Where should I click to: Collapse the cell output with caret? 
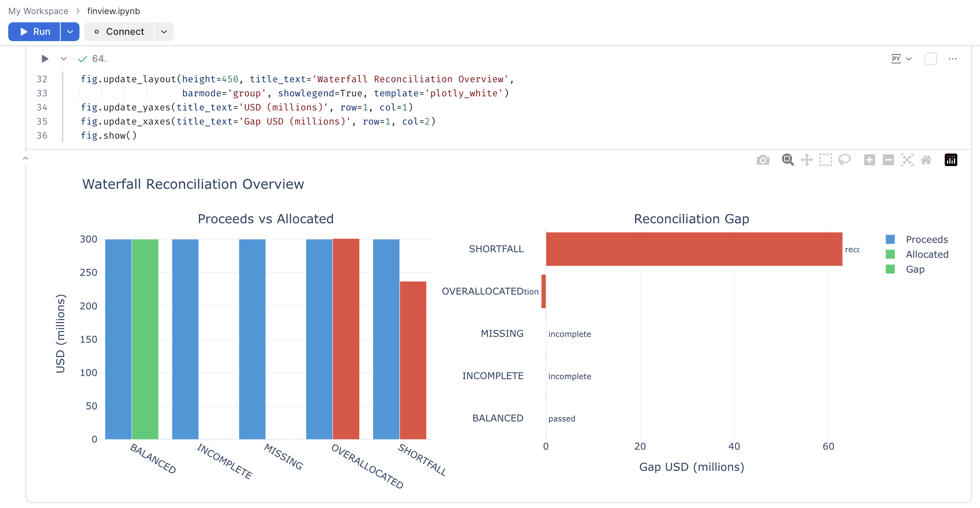click(x=25, y=158)
